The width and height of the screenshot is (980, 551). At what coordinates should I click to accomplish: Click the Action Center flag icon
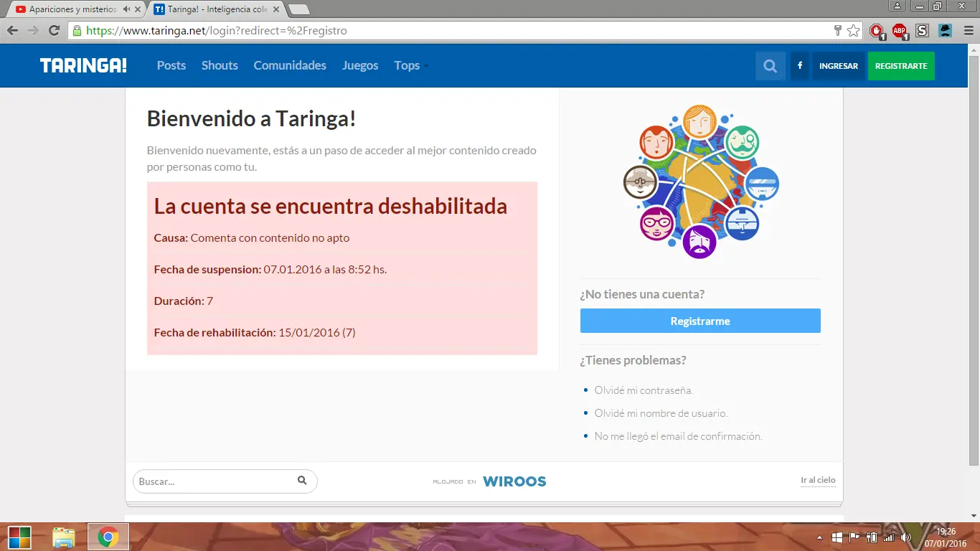[x=854, y=537]
